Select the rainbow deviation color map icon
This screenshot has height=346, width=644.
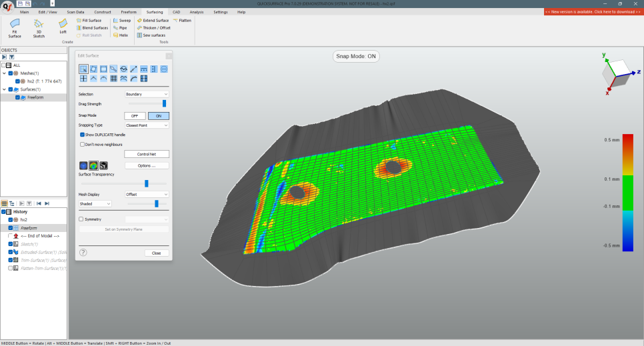pos(93,165)
